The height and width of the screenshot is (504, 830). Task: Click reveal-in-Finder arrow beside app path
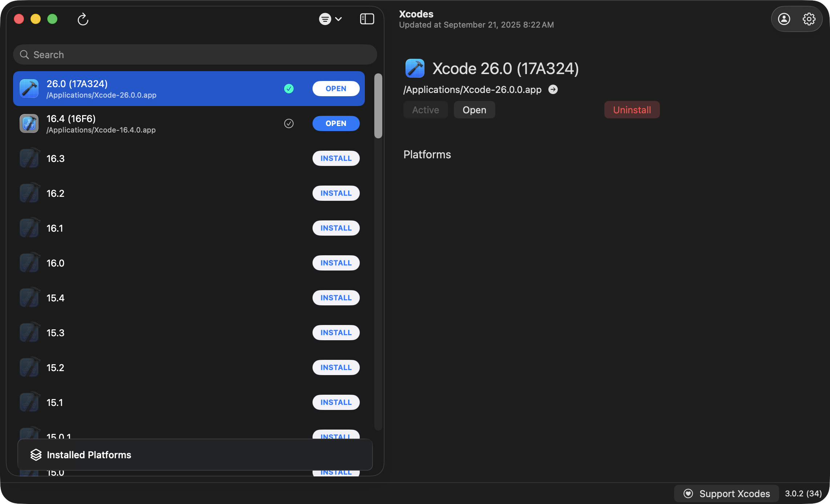553,89
